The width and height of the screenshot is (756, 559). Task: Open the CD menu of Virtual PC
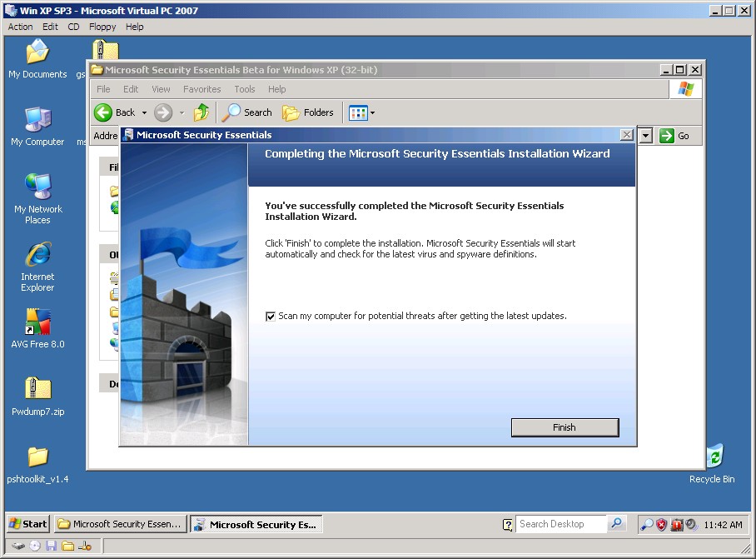[73, 27]
